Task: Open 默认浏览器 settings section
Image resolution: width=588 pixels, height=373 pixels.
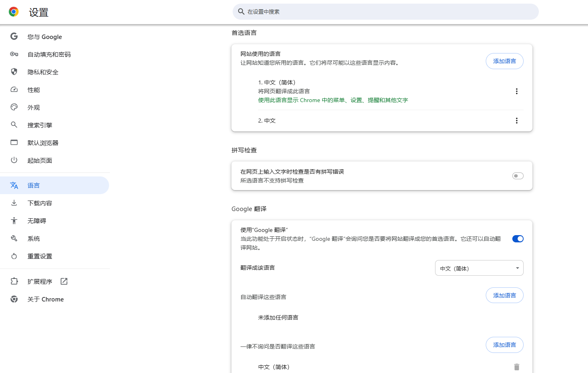Action: pyautogui.click(x=55, y=143)
